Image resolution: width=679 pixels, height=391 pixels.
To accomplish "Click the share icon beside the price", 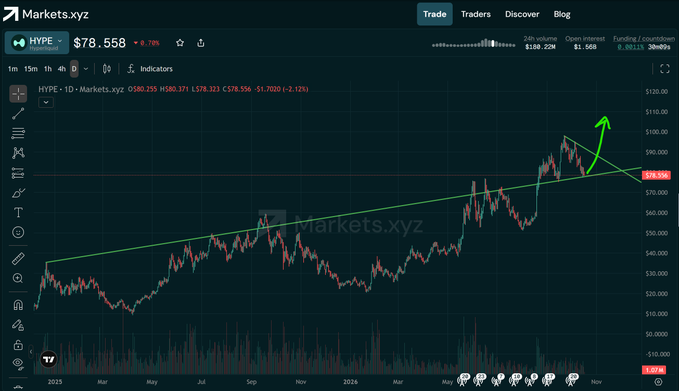I will pyautogui.click(x=200, y=43).
